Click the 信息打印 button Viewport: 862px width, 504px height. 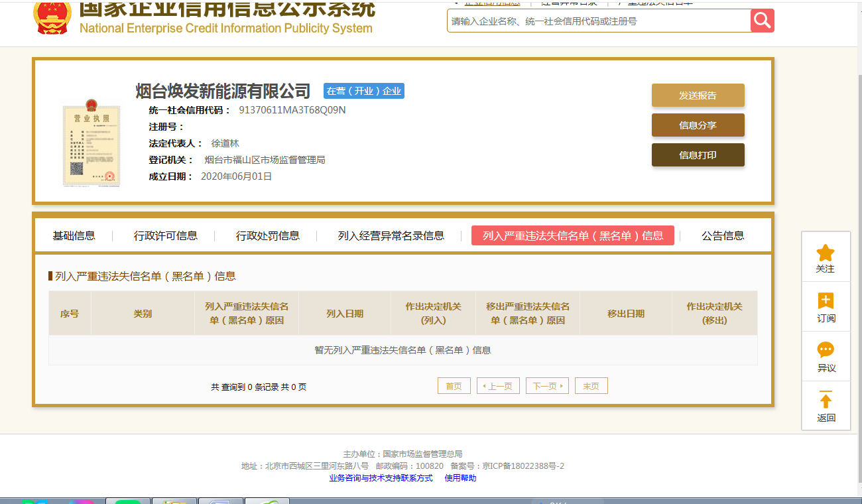(698, 155)
